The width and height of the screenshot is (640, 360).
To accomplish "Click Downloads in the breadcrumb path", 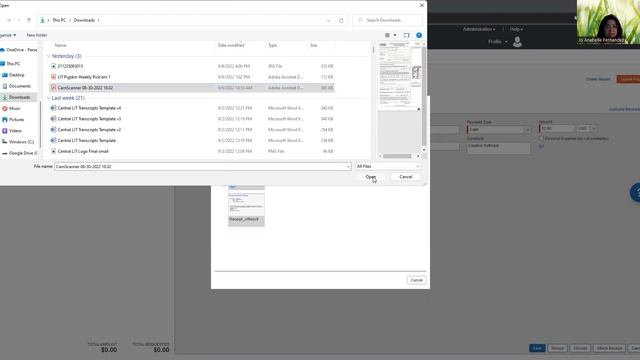I will coord(84,20).
